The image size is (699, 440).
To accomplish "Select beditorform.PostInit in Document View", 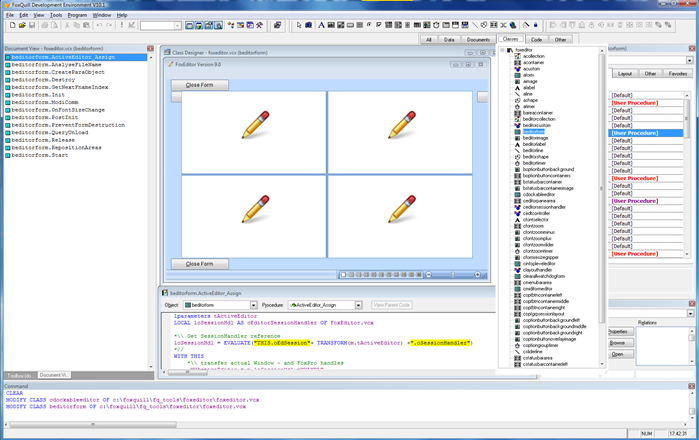I will click(45, 117).
